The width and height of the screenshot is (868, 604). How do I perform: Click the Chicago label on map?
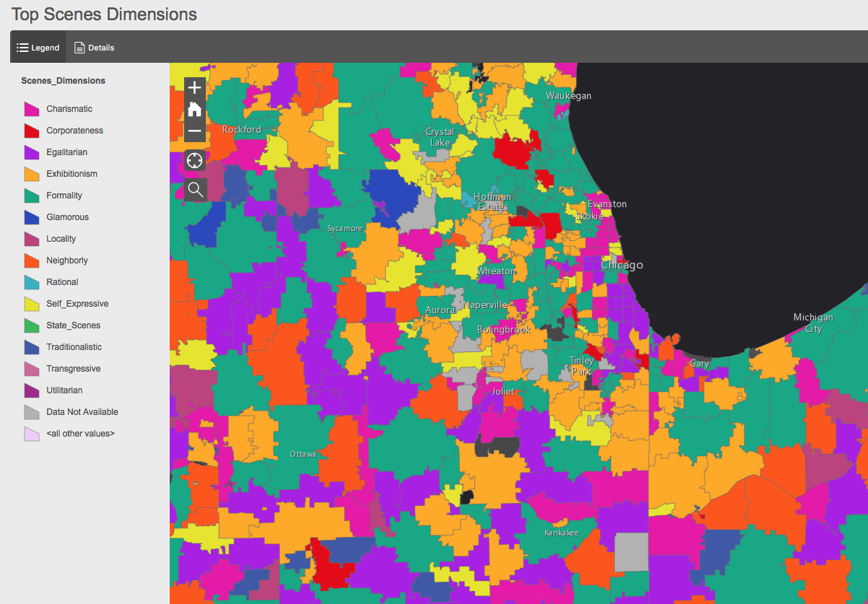622,265
